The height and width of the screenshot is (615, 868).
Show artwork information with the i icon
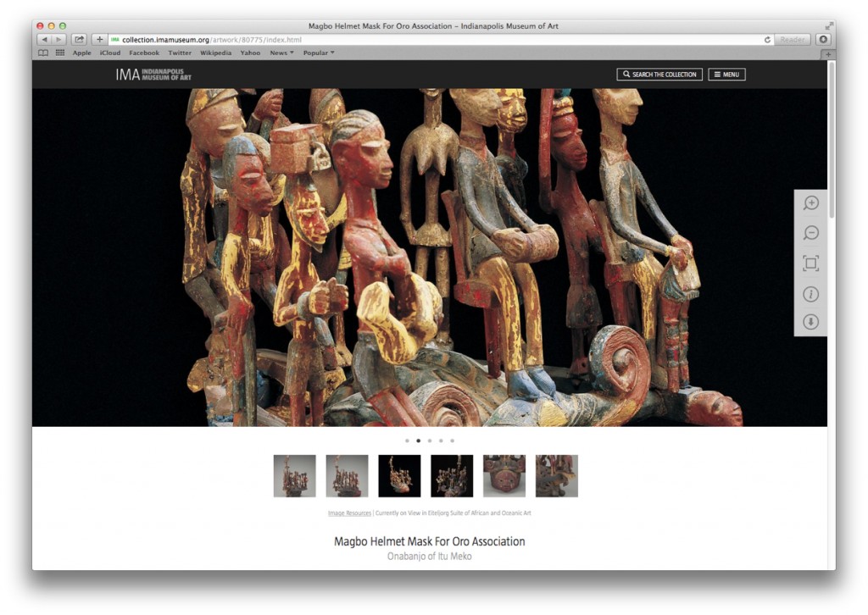coord(811,294)
